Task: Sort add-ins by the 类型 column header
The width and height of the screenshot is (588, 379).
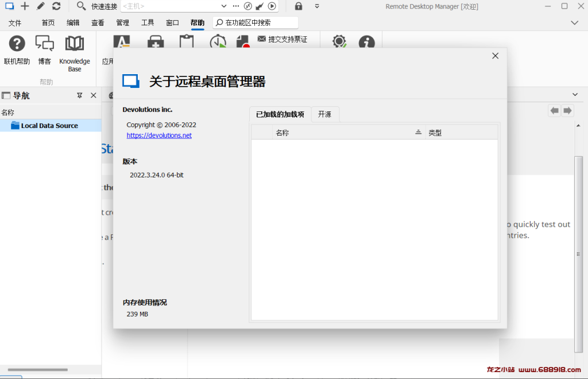Action: pos(462,132)
